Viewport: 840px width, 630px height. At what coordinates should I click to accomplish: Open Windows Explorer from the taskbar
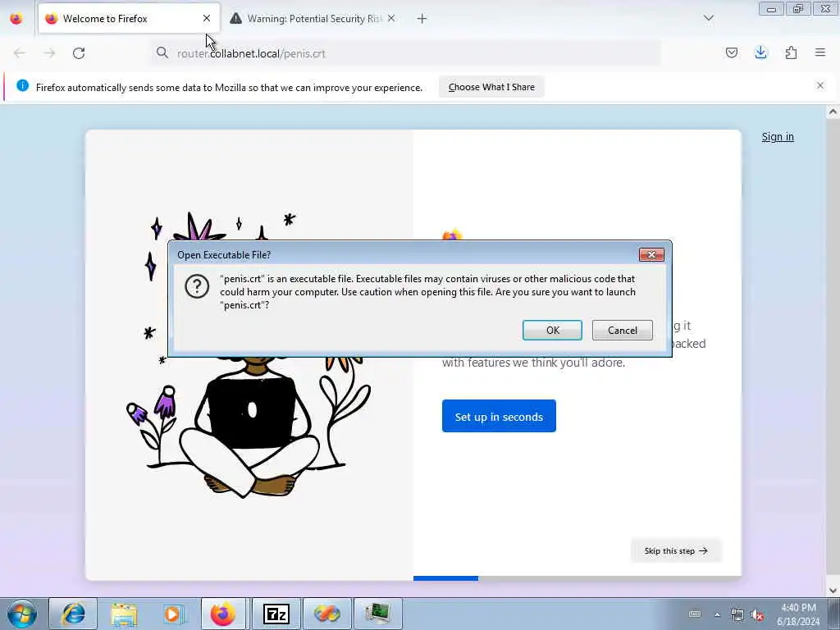[124, 614]
